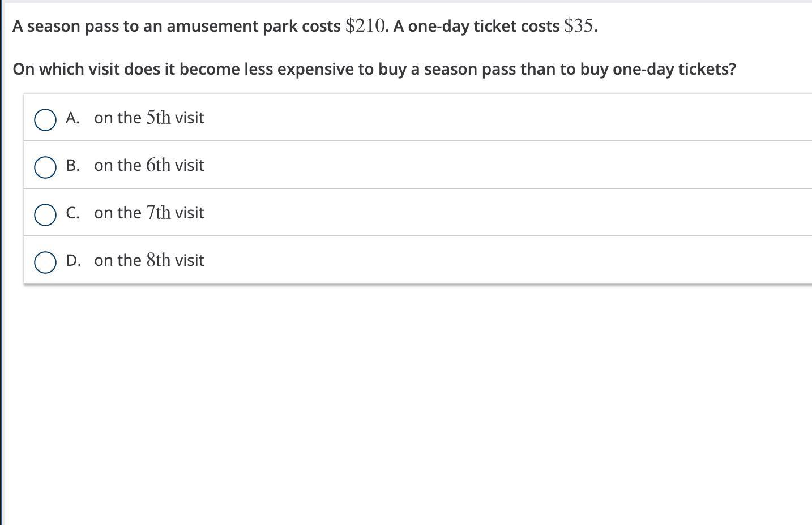Click the 'on the 5th visit' answer text

(x=149, y=118)
